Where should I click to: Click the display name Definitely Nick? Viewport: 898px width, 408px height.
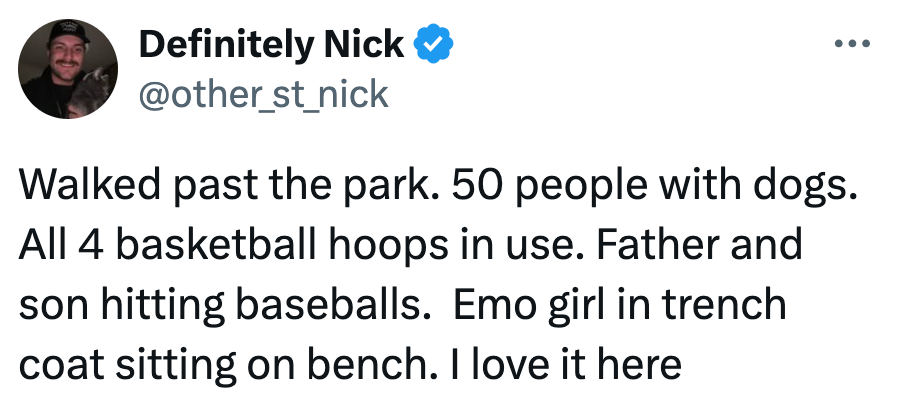tap(271, 44)
